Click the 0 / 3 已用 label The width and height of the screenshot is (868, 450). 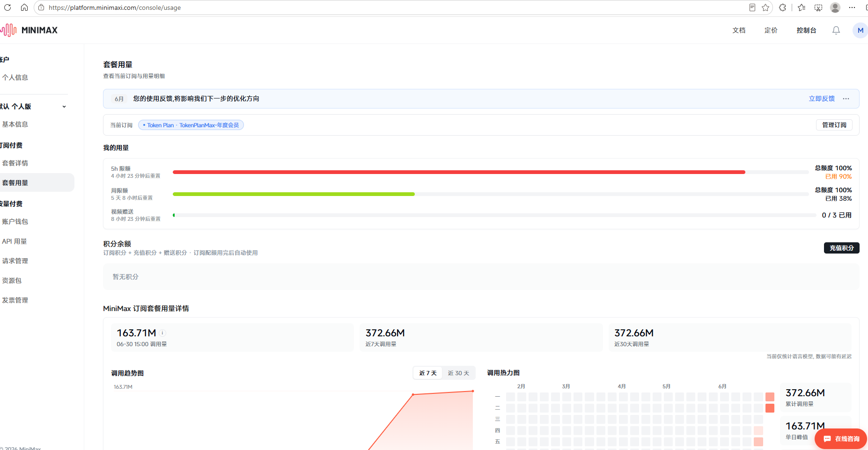click(837, 215)
